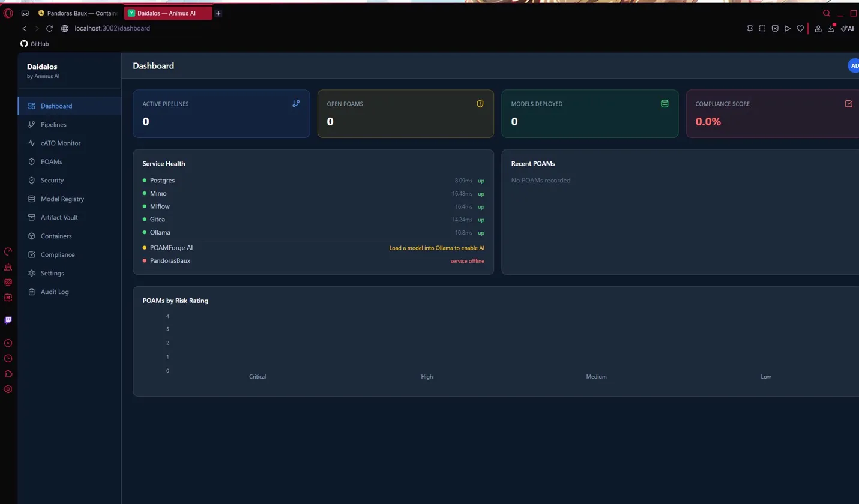This screenshot has height=504, width=859.
Task: Click the 'Load a model into Ollama' link
Action: click(x=437, y=248)
